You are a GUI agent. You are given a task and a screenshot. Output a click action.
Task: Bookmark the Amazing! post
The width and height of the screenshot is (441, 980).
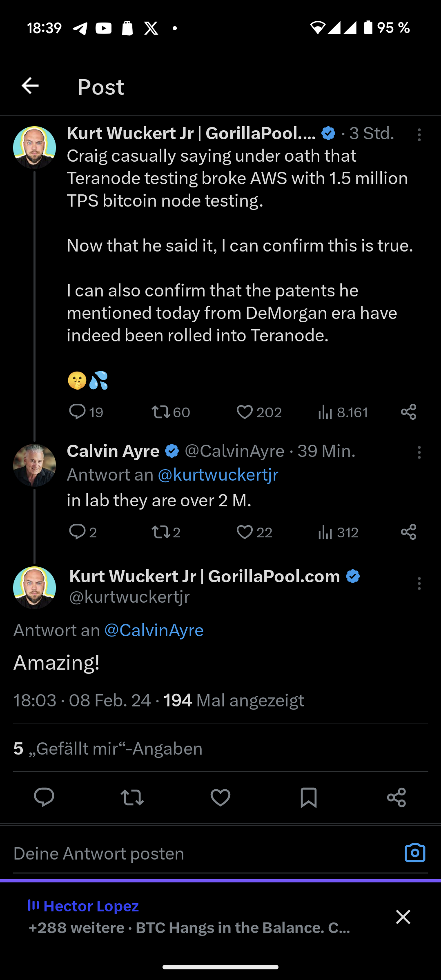coord(308,797)
